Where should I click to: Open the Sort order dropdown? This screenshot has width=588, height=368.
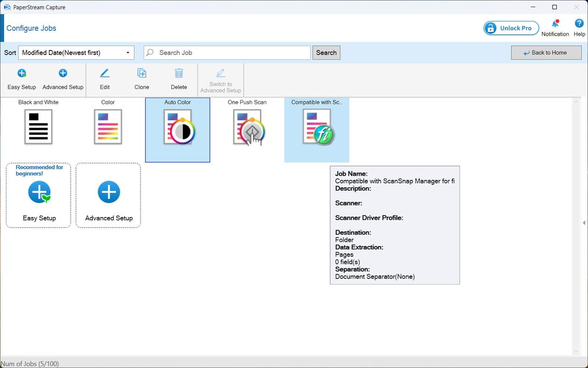76,53
